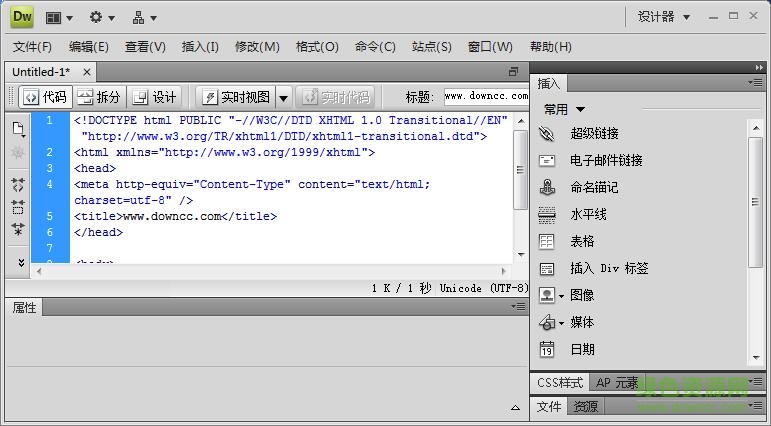Click the date (日期) calendar icon
Viewport: 771px width, 426px height.
[547, 349]
